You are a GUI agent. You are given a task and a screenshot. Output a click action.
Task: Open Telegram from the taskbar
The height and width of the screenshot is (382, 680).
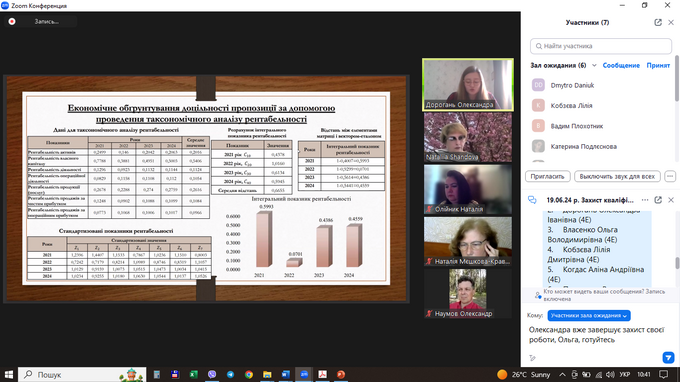(x=230, y=374)
